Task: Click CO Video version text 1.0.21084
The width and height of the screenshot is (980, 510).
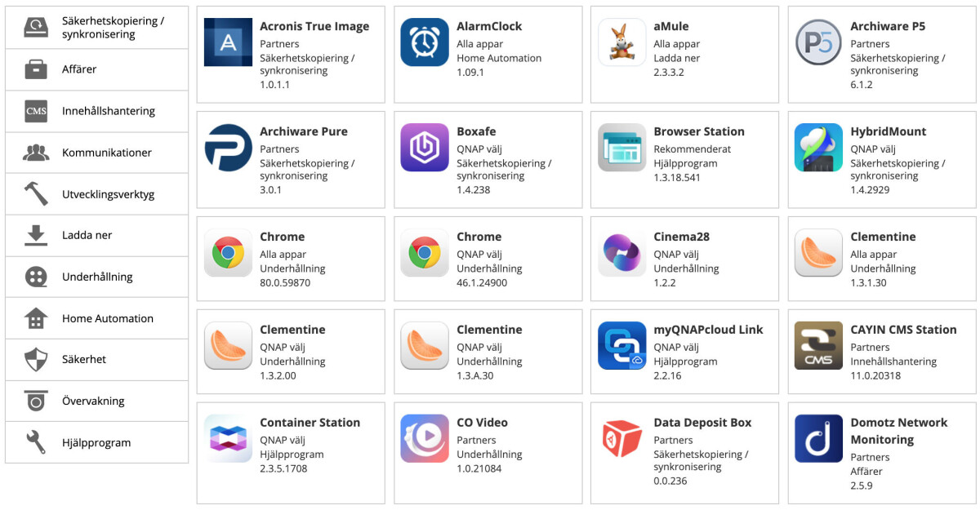Action: [x=479, y=469]
